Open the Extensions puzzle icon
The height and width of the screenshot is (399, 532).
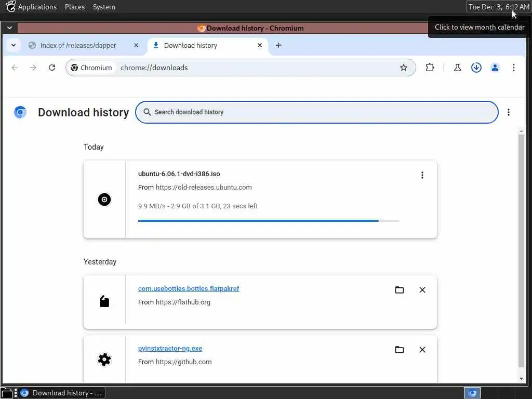[x=430, y=68]
